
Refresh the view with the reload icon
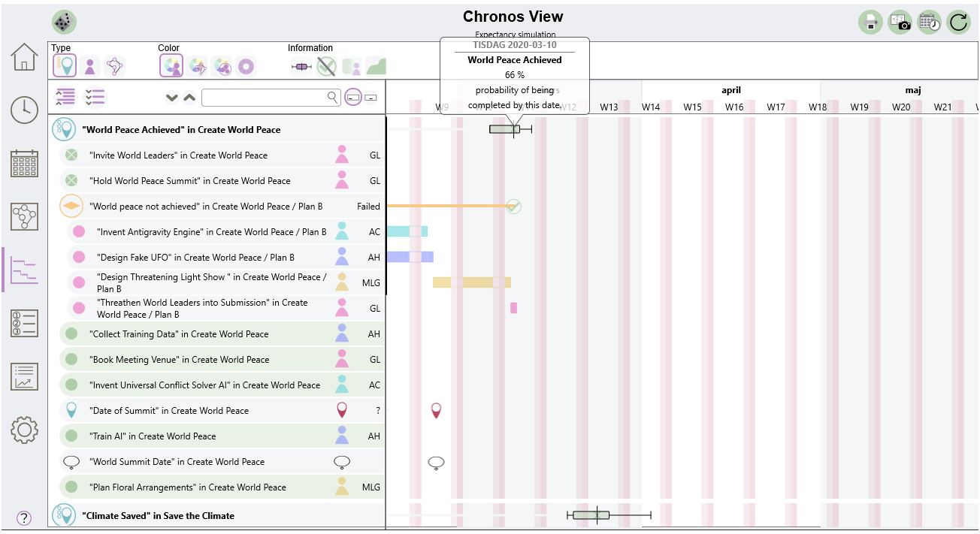[958, 23]
